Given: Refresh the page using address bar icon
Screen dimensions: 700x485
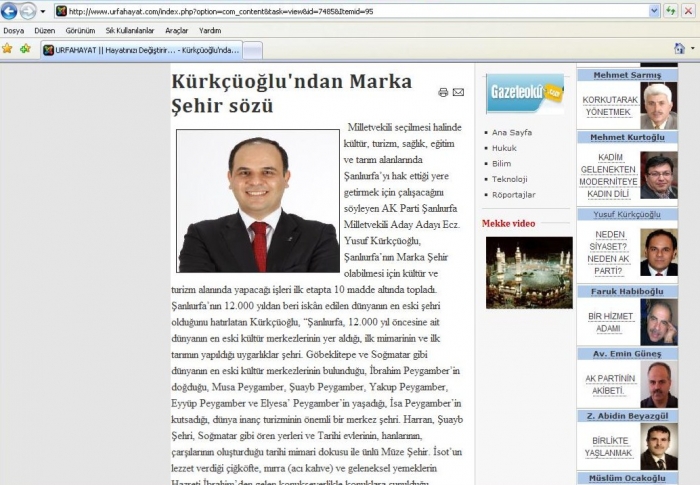Looking at the screenshot, I should (x=671, y=11).
